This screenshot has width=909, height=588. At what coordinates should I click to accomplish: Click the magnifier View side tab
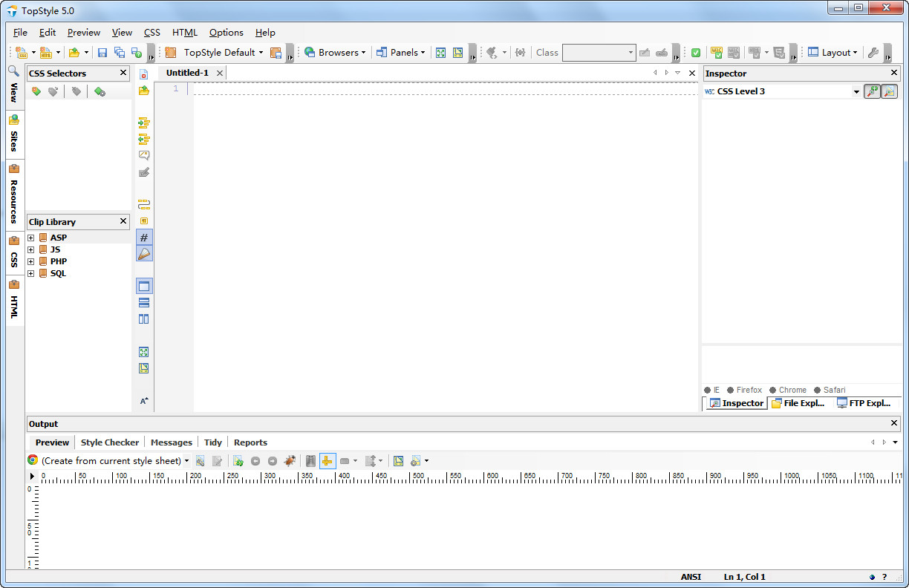tap(14, 86)
